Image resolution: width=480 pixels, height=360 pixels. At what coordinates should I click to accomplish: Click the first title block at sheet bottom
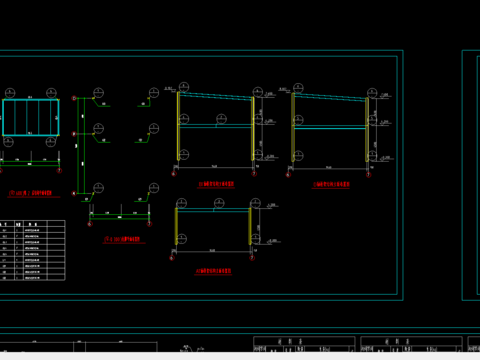(x=304, y=344)
